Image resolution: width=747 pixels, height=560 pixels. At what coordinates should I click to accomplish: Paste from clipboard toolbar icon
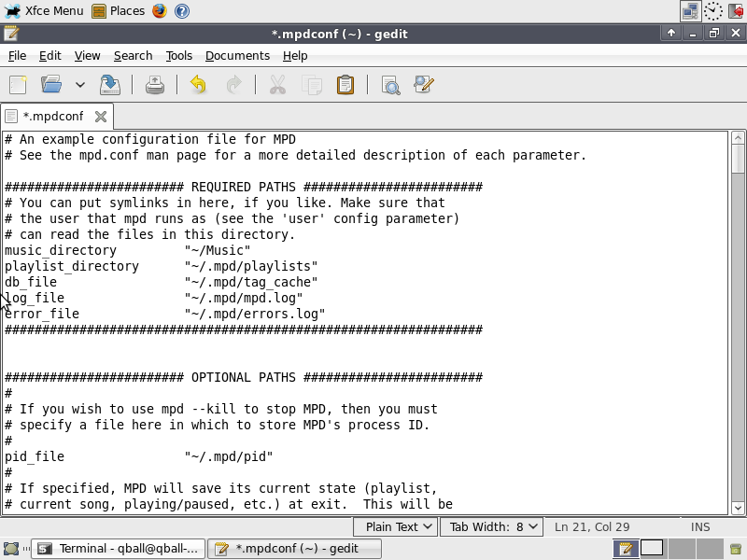[345, 85]
